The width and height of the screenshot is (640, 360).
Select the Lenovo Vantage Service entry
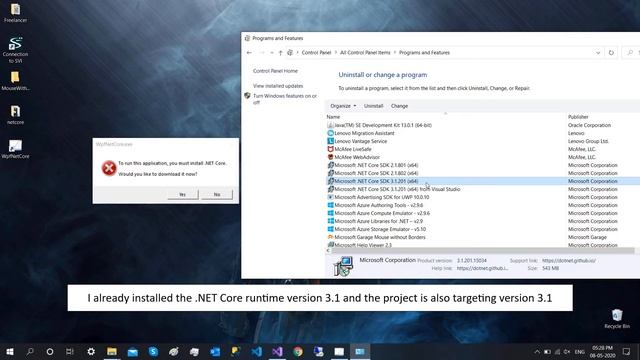360,141
